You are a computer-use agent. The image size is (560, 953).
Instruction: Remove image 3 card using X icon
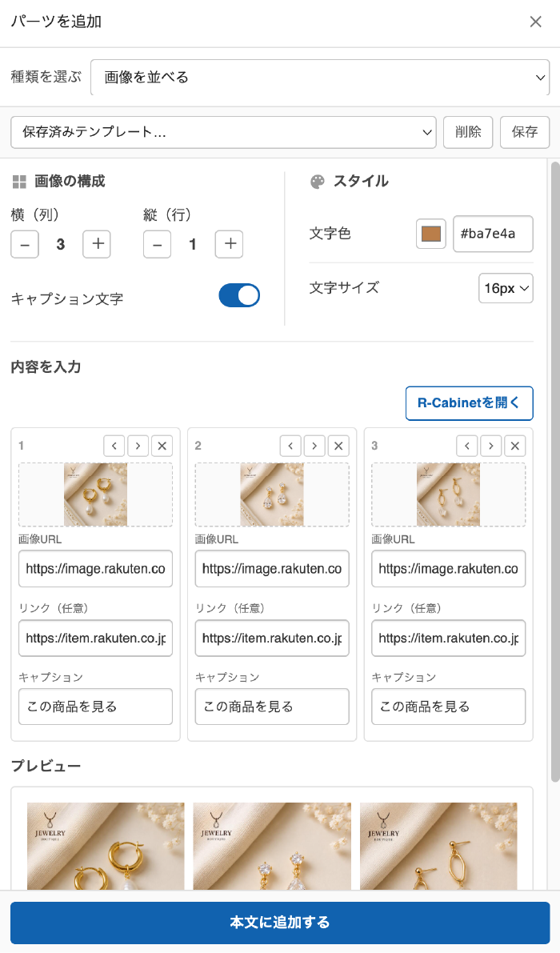tap(515, 446)
